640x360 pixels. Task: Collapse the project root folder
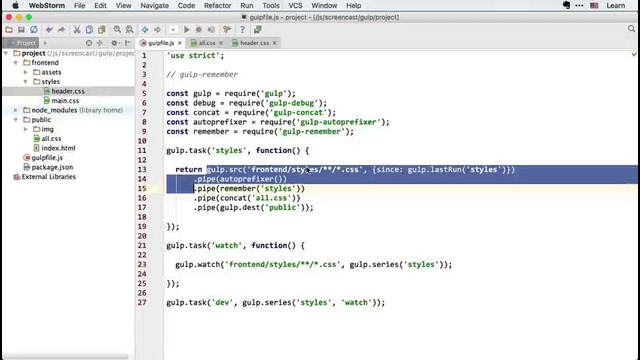point(6,53)
